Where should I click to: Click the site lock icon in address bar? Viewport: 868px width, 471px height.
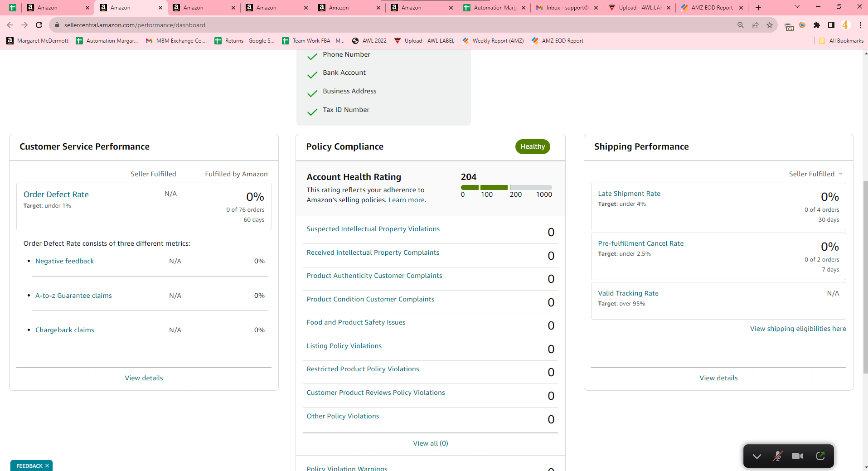point(57,25)
